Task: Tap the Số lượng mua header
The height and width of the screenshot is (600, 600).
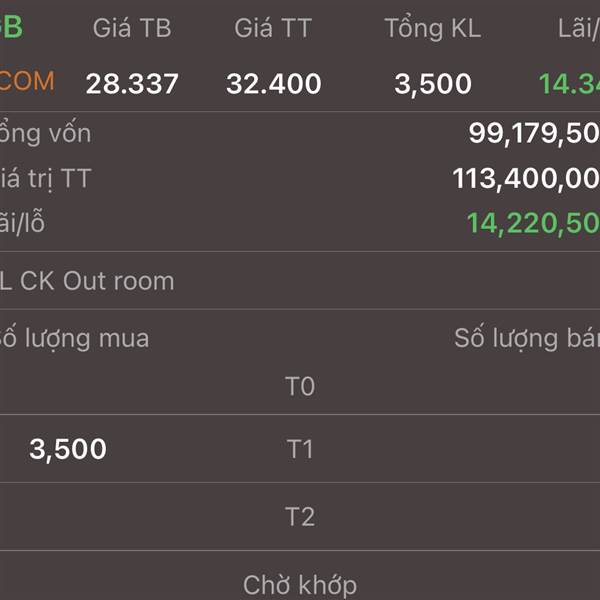Action: pyautogui.click(x=74, y=339)
